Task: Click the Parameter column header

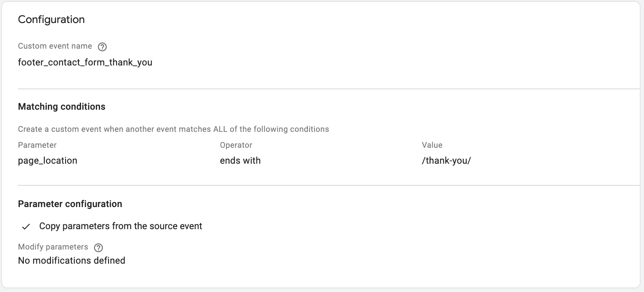Action: [37, 145]
